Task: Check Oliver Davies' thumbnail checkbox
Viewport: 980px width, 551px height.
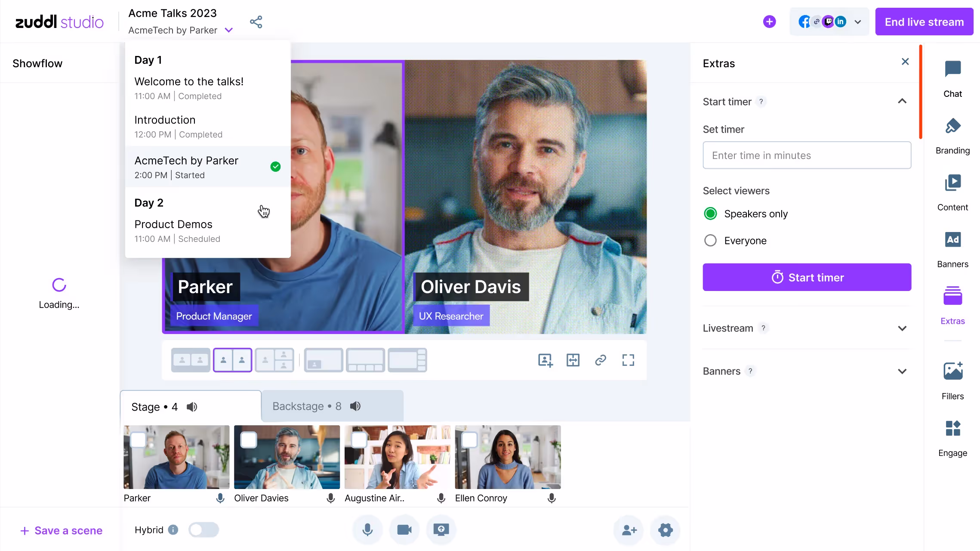Action: point(249,440)
